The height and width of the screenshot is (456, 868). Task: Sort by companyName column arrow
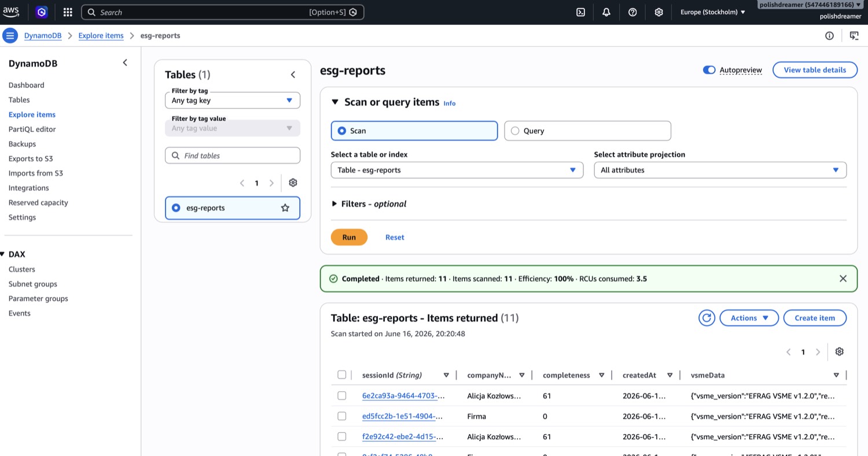click(x=522, y=375)
